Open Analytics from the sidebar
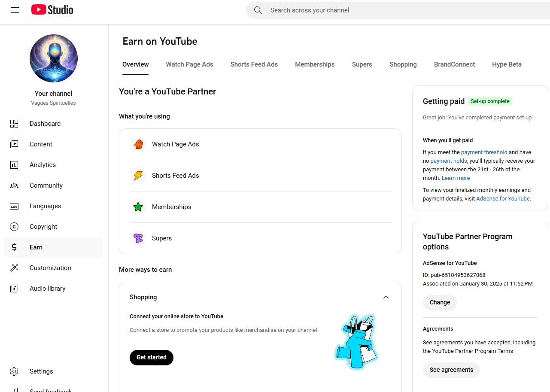 pyautogui.click(x=54, y=165)
